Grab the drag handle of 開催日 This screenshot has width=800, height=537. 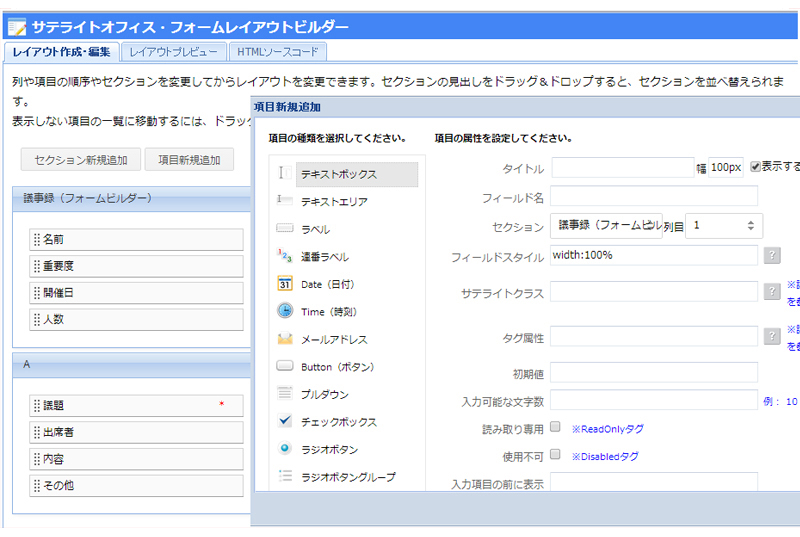(37, 293)
